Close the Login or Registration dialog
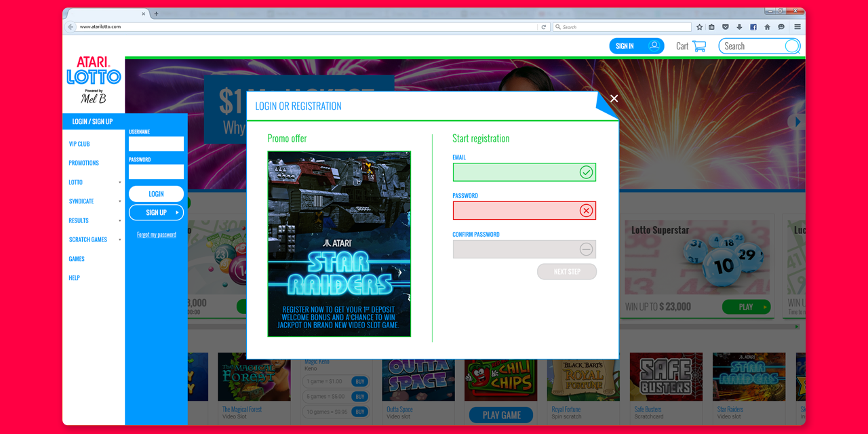This screenshot has width=868, height=434. (614, 98)
